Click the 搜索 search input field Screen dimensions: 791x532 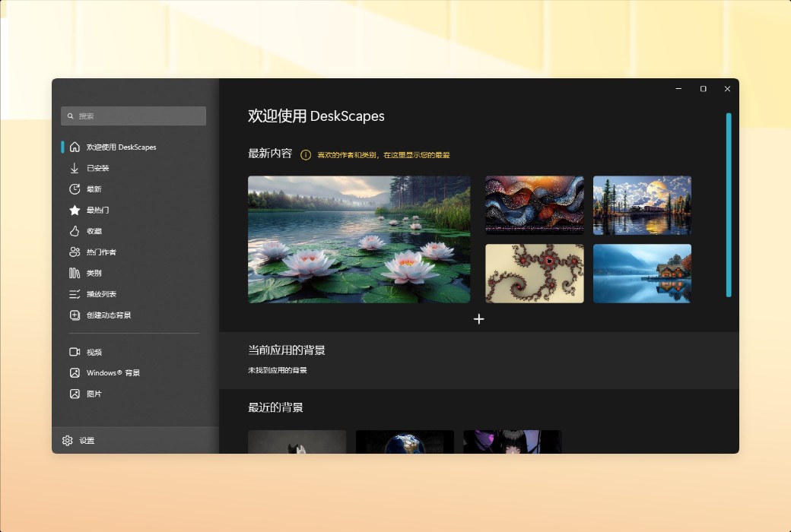[133, 116]
